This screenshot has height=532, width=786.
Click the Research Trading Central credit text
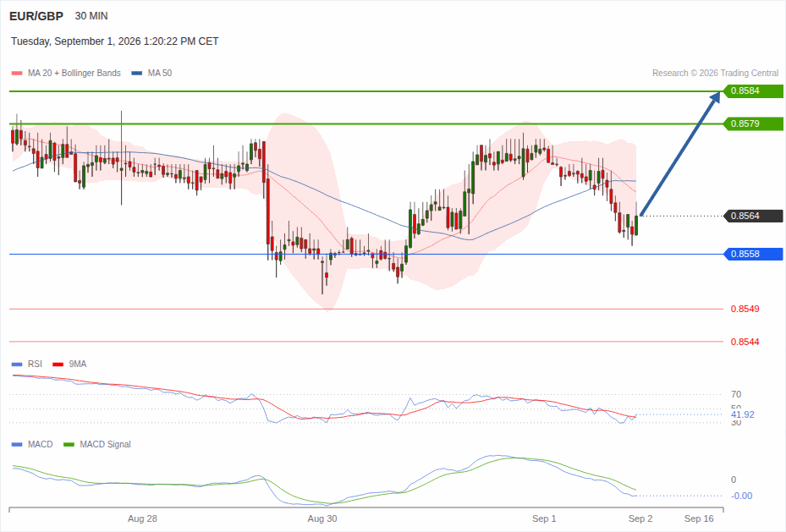715,73
